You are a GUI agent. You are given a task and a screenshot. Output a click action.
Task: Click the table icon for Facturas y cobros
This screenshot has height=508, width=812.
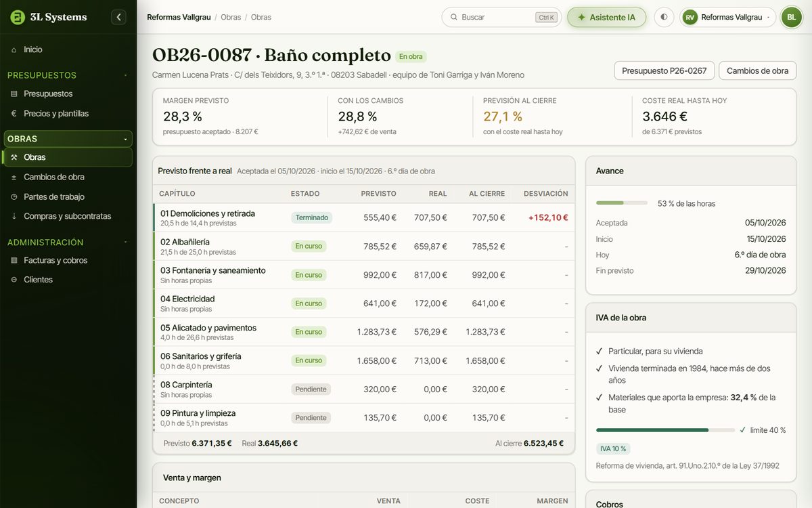pos(14,260)
